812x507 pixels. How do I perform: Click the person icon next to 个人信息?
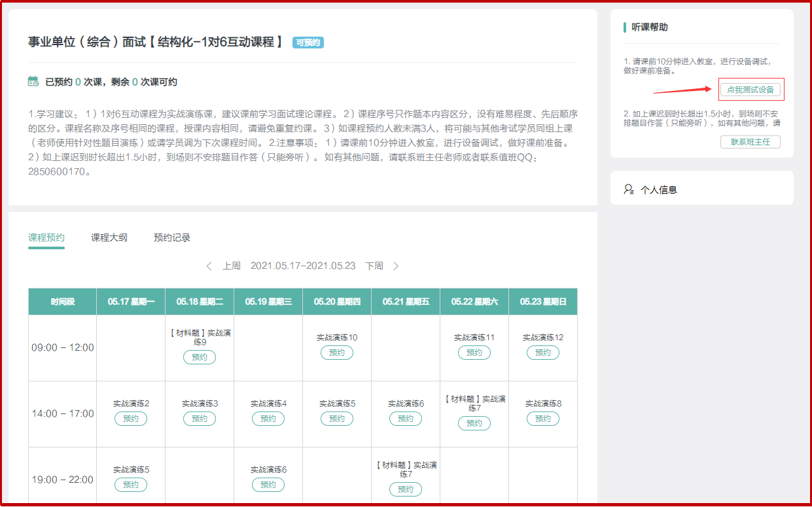tap(629, 190)
